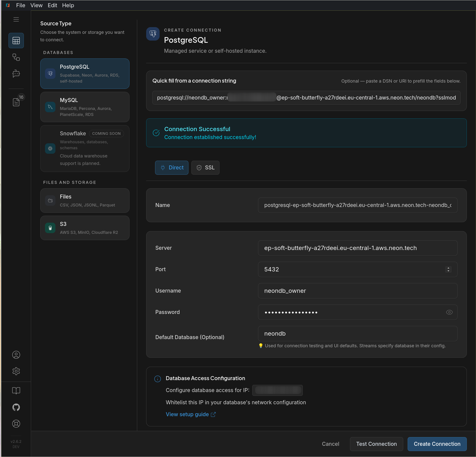This screenshot has width=476, height=457.
Task: Open the Edit menu
Action: point(52,5)
